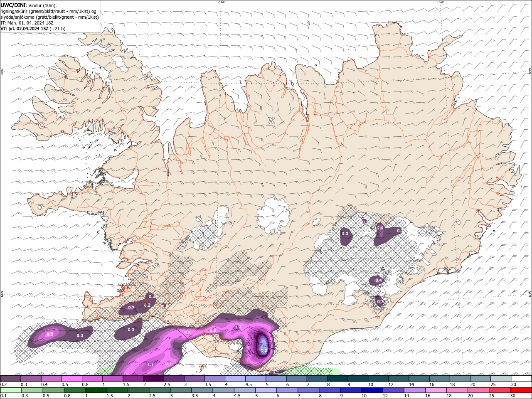Click the "rigning/skúrir" legend description line
The image size is (532, 399).
tap(49, 11)
